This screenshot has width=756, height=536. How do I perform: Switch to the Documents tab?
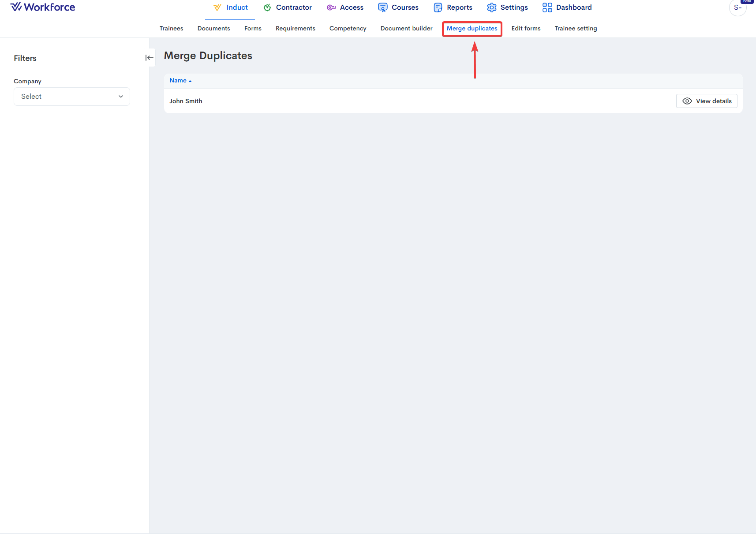click(213, 29)
